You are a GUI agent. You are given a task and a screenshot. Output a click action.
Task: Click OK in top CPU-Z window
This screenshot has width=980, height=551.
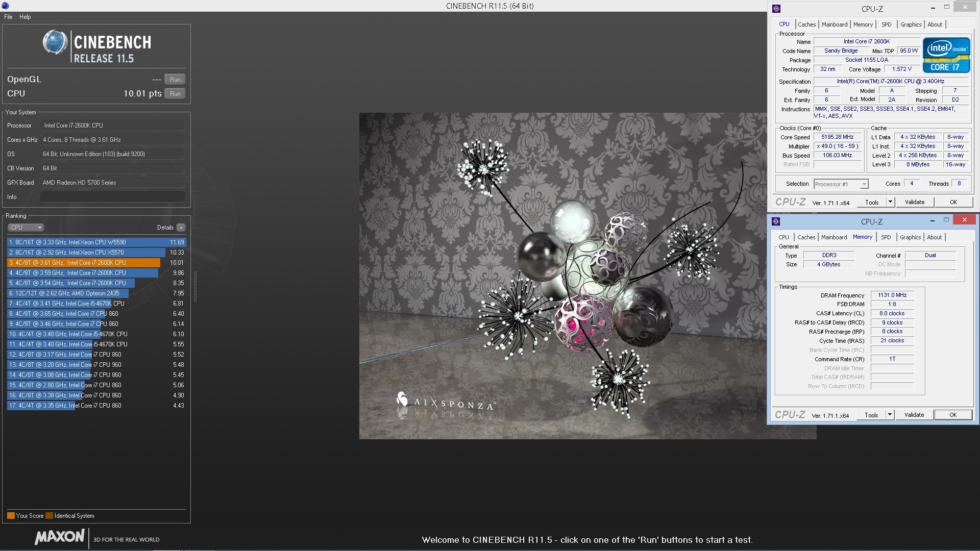(x=953, y=202)
